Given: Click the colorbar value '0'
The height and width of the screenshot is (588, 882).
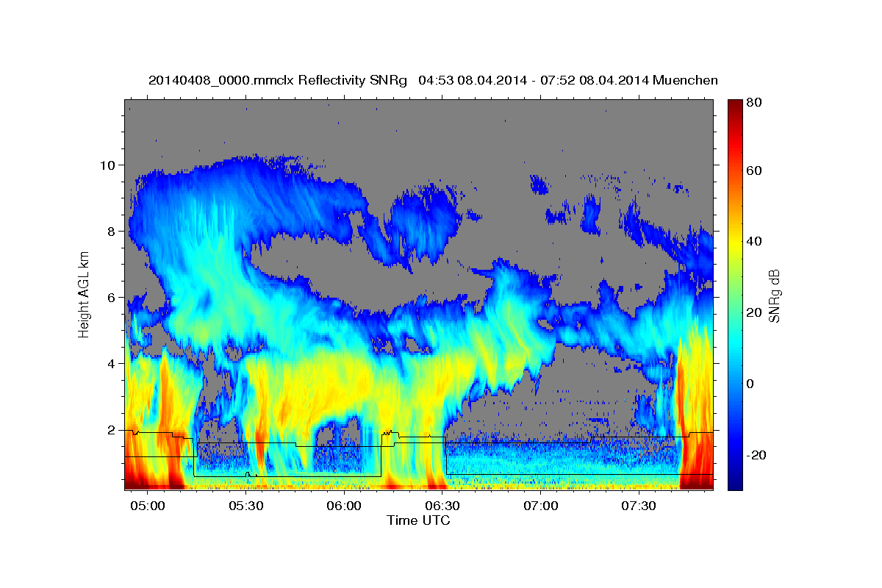Looking at the screenshot, I should [x=752, y=384].
